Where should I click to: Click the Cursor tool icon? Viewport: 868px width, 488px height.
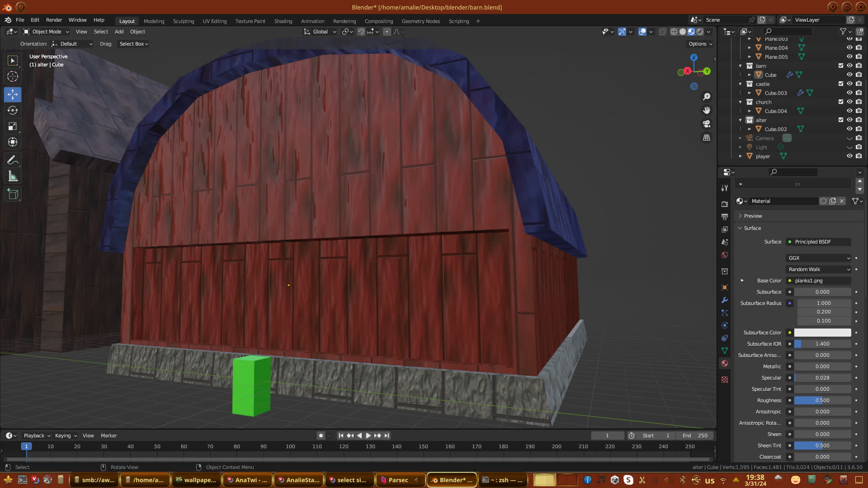tap(13, 76)
